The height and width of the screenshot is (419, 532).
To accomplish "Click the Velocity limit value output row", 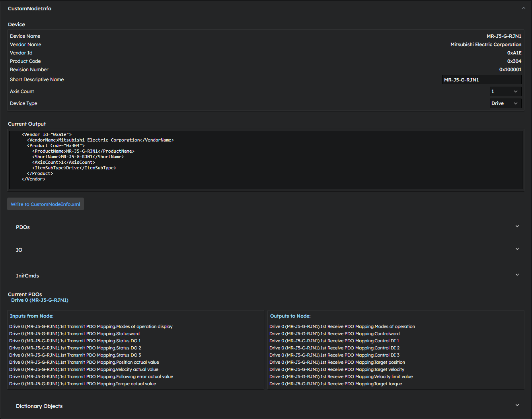I will pyautogui.click(x=341, y=376).
